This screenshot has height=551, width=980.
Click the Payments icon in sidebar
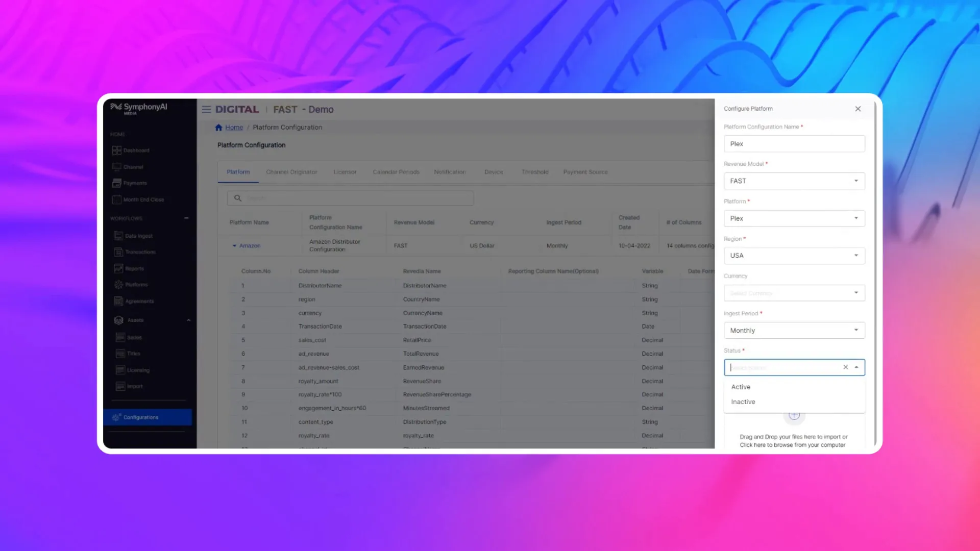click(x=116, y=183)
